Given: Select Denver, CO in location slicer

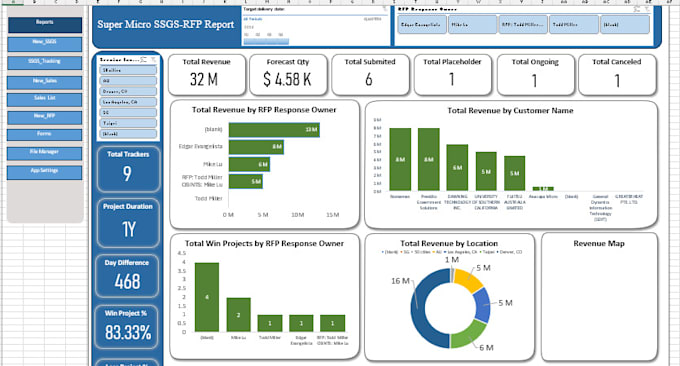Looking at the screenshot, I should click(128, 92).
